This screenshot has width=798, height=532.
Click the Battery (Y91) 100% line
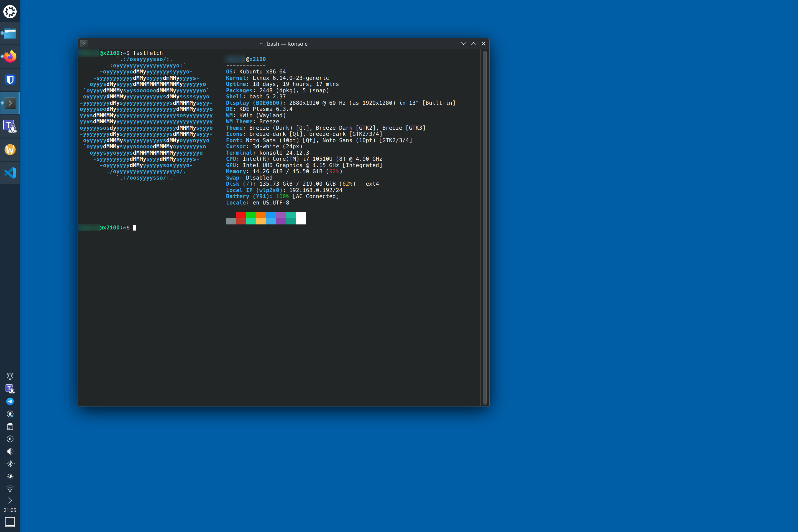283,196
